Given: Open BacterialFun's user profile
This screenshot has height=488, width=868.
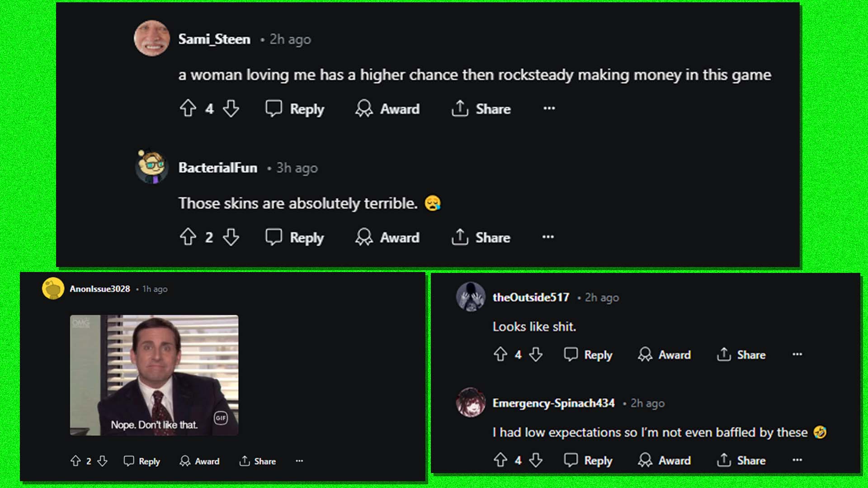Looking at the screenshot, I should coord(217,168).
